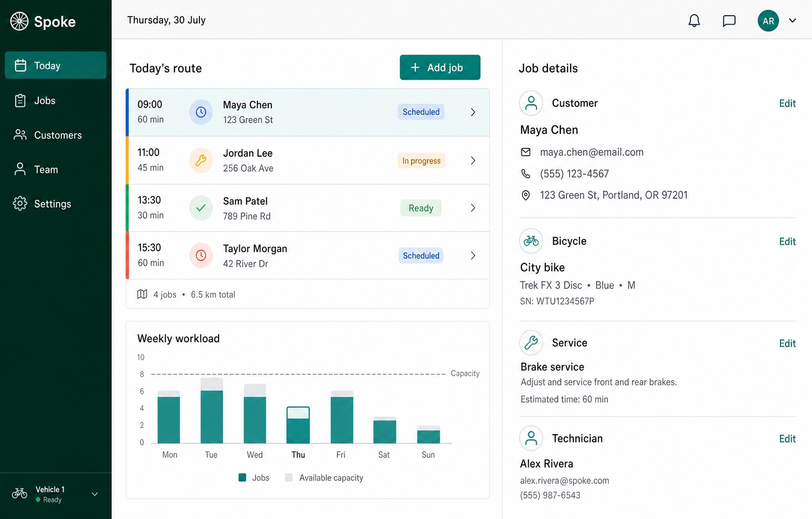Click the clock icon on Maya Chen job

coord(201,112)
